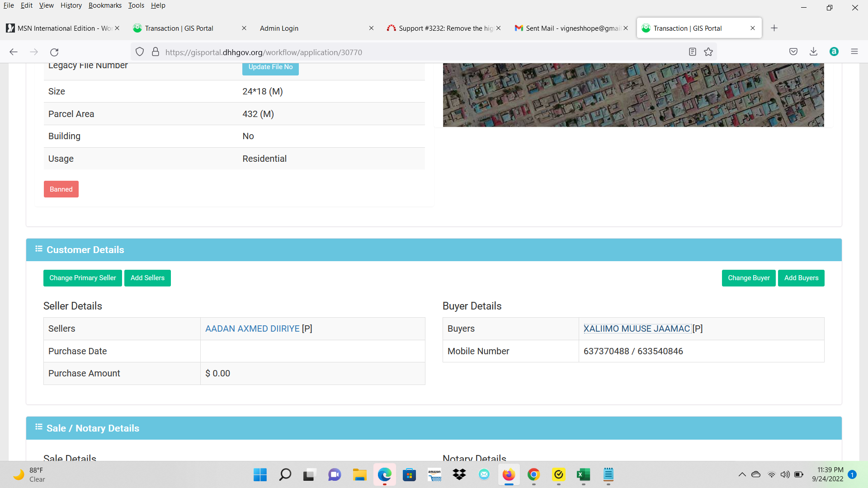Open Google Chrome from the taskbar
The width and height of the screenshot is (868, 488).
(533, 474)
